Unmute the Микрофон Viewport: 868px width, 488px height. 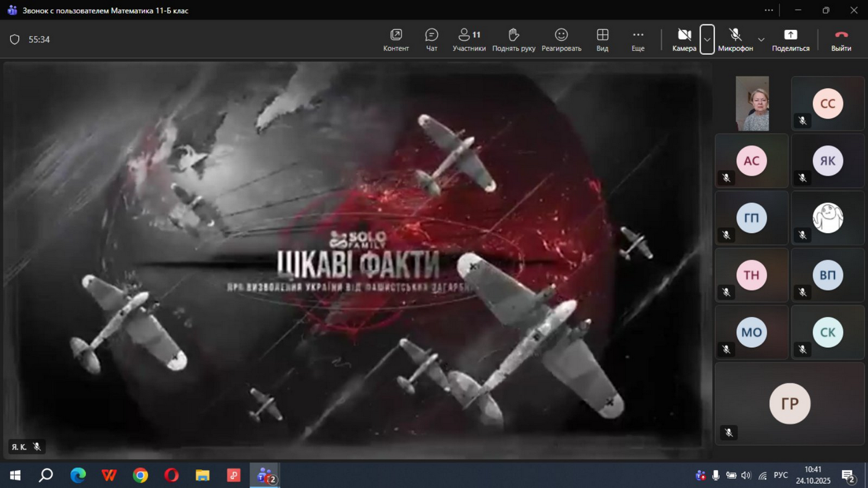[x=735, y=40]
